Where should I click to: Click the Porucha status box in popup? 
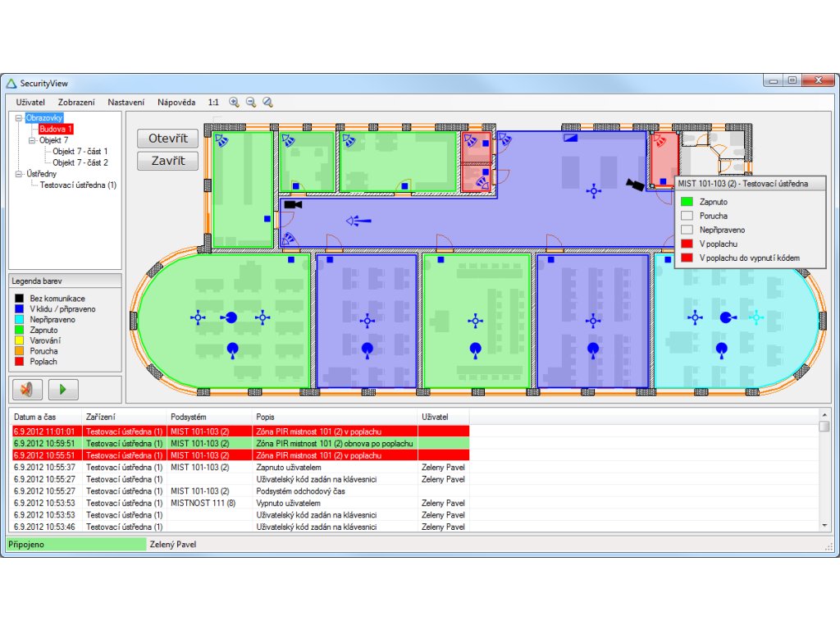(x=687, y=216)
